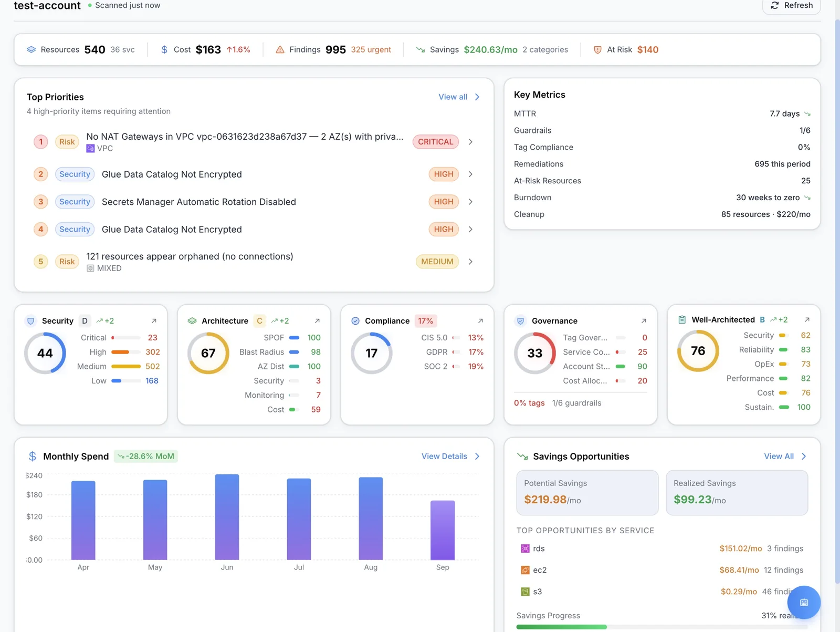The image size is (840, 632).
Task: Click the Well-Architected clipboard icon
Action: (x=682, y=320)
